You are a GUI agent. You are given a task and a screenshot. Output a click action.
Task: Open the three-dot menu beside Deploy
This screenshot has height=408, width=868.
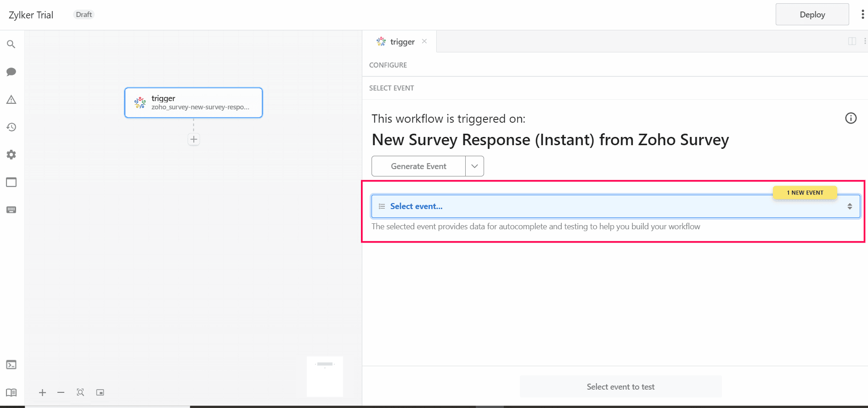pos(862,15)
